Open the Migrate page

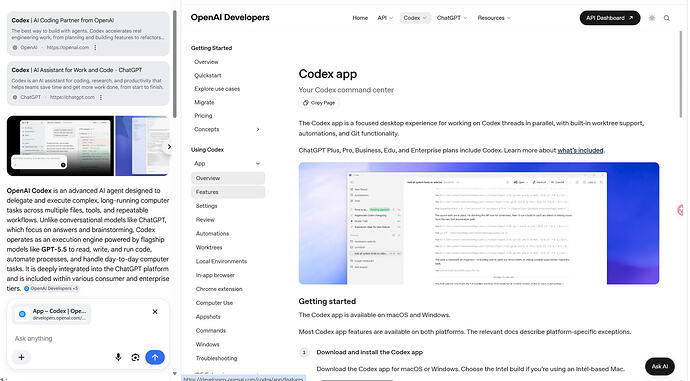204,103
